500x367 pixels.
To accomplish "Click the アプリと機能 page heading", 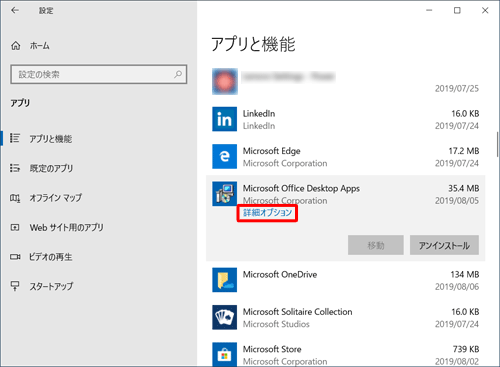I will [253, 44].
